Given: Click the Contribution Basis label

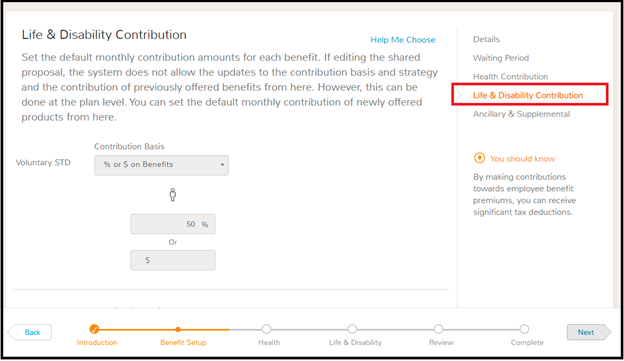Looking at the screenshot, I should 129,146.
